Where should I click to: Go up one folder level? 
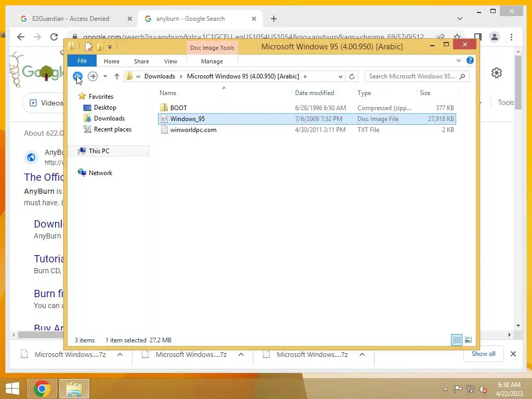(117, 76)
